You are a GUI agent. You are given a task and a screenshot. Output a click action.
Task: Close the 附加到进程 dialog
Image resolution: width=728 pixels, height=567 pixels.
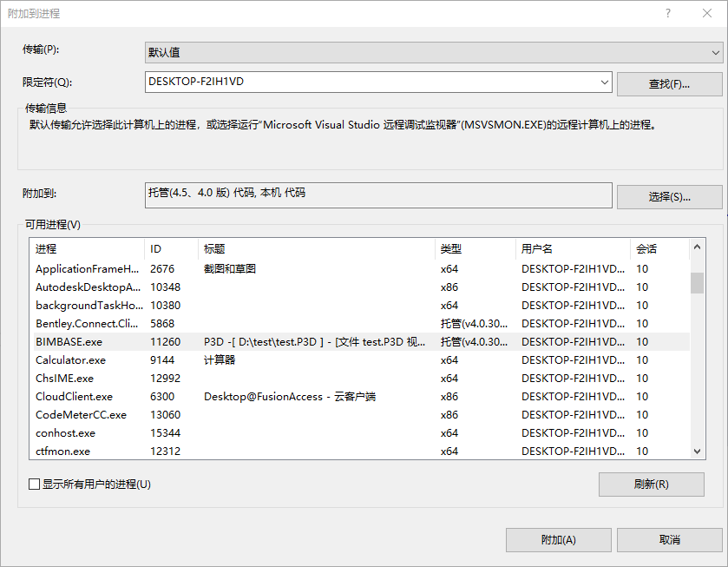[x=706, y=13]
